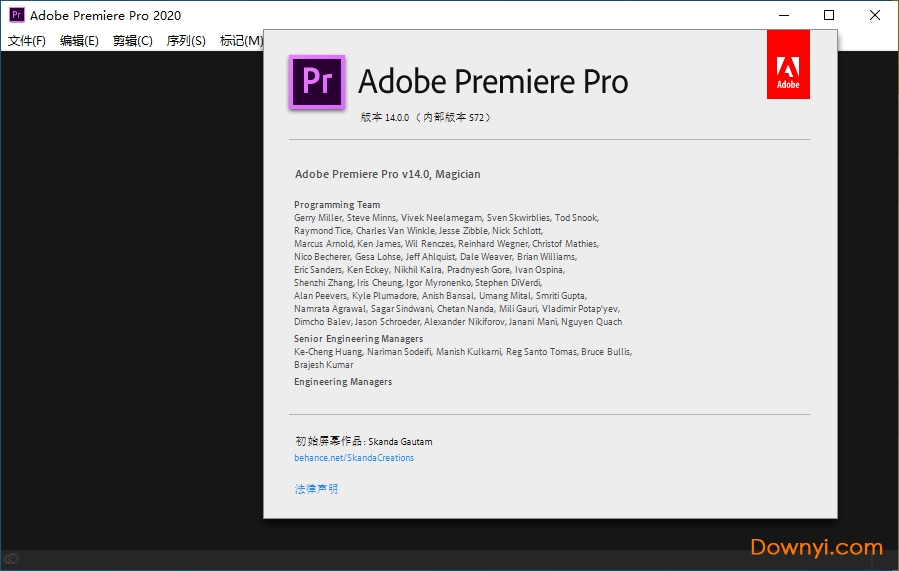The width and height of the screenshot is (899, 571).
Task: Click the Adobe Premiere Pro heading text
Action: coord(493,81)
